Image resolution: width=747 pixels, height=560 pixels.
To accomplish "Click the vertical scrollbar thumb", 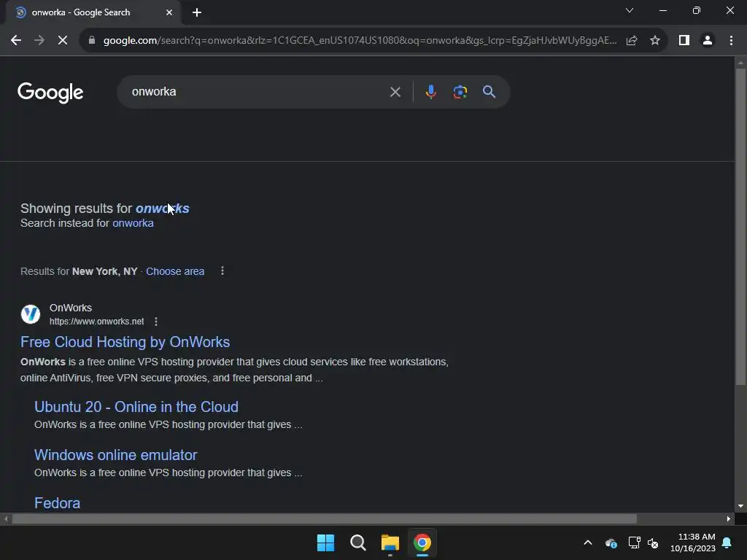I will (740, 227).
